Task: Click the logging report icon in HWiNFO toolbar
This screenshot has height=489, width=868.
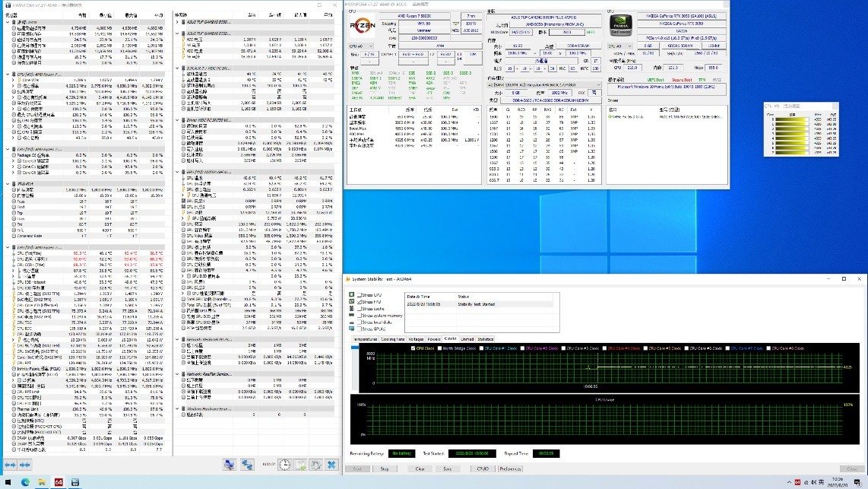Action: tap(299, 465)
